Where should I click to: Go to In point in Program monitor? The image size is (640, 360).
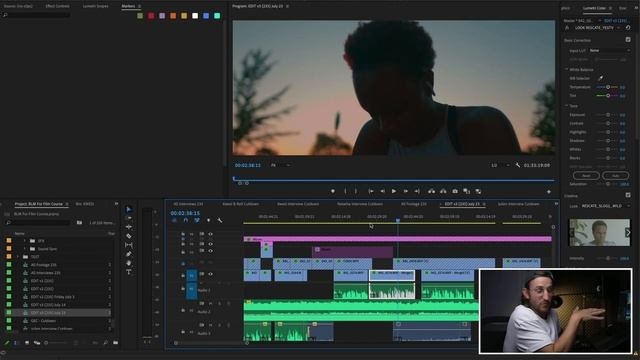[371, 191]
